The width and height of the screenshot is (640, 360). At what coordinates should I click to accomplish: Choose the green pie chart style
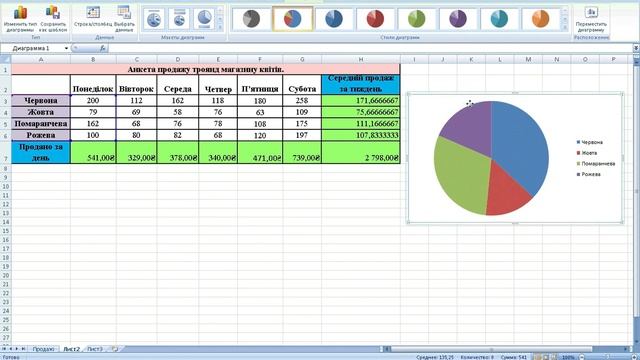coord(417,19)
